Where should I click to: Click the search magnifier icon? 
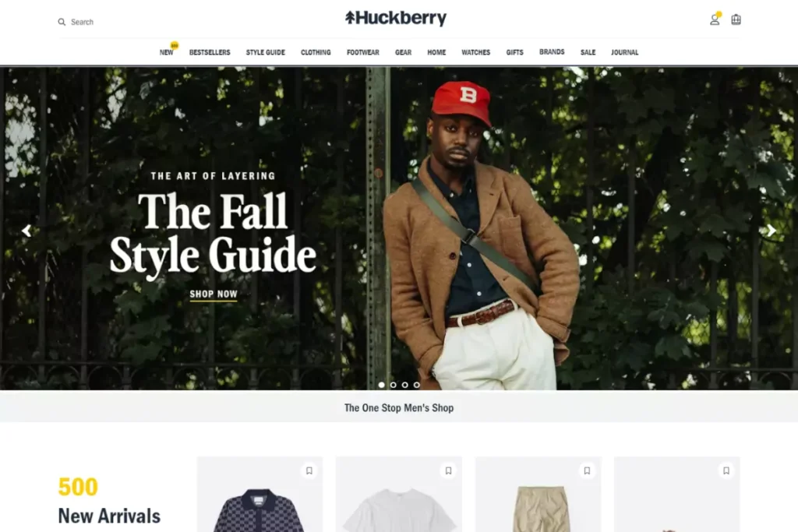point(62,22)
